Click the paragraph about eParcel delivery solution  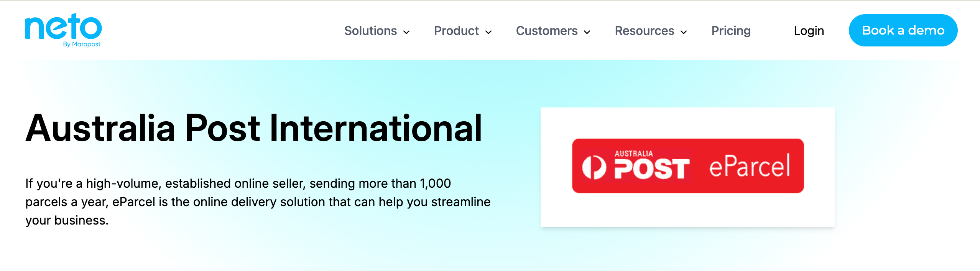[x=258, y=202]
